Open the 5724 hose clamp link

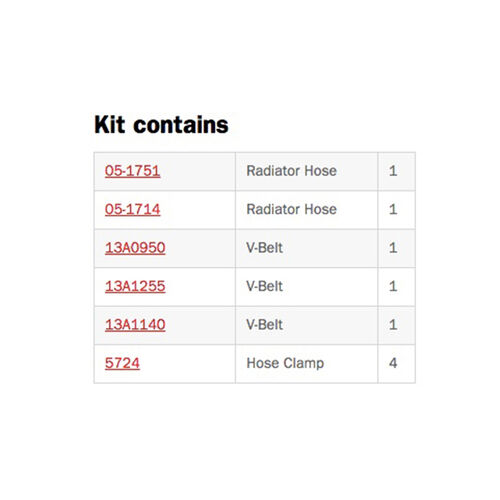point(122,363)
